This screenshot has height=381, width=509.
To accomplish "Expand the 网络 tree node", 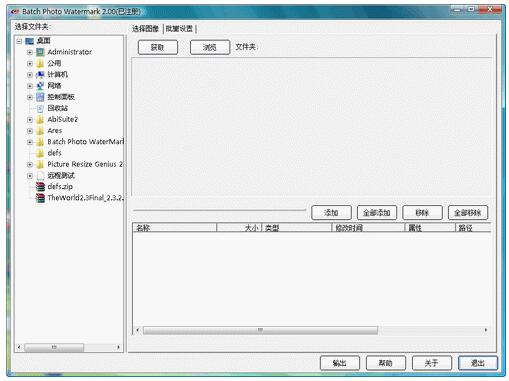I will (30, 86).
